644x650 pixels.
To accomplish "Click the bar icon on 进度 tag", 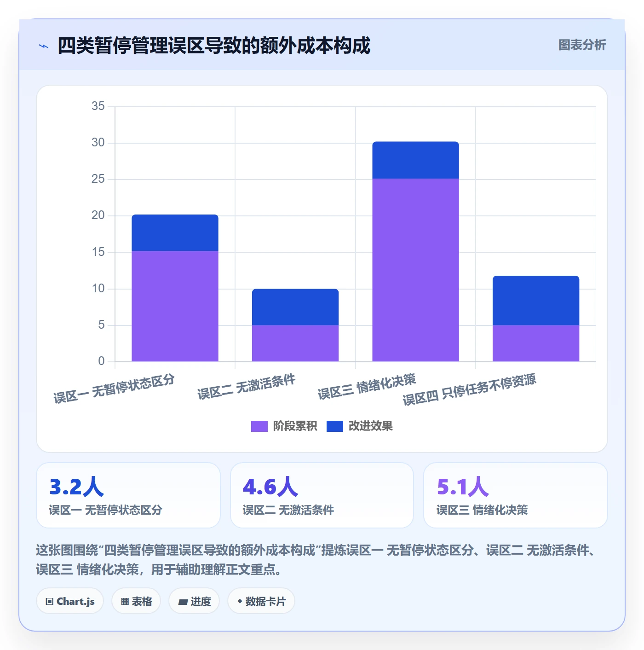I will (x=183, y=602).
